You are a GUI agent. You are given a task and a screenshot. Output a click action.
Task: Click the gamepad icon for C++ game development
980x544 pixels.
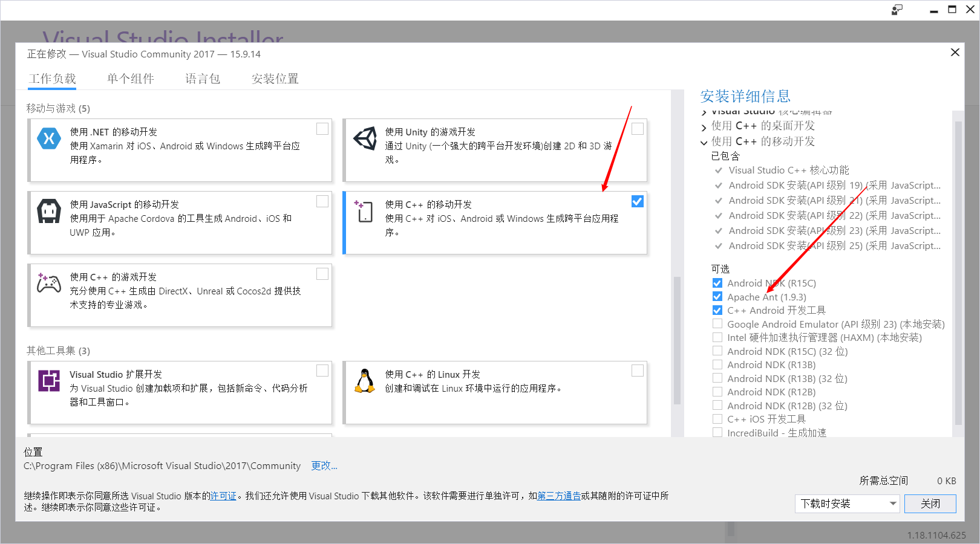(48, 283)
